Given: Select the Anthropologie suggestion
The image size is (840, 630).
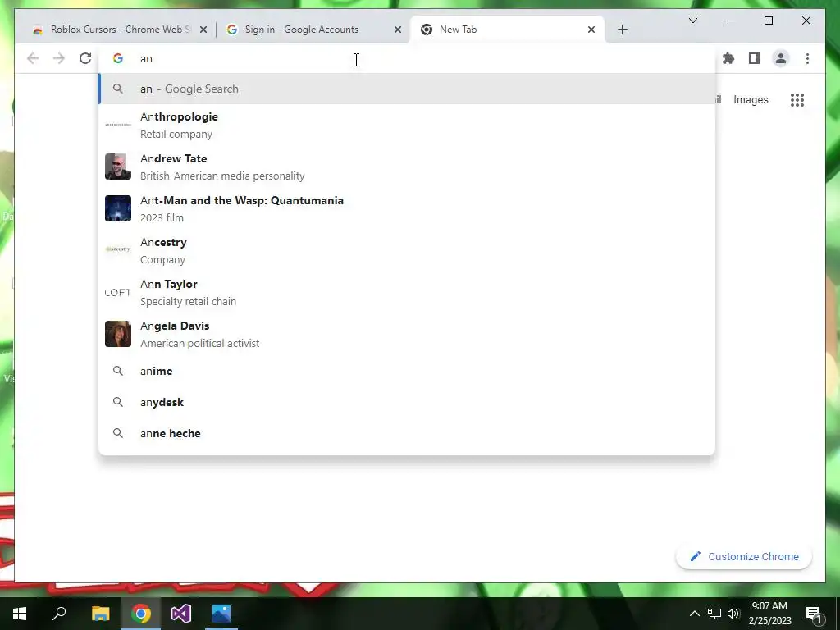Looking at the screenshot, I should 407,125.
